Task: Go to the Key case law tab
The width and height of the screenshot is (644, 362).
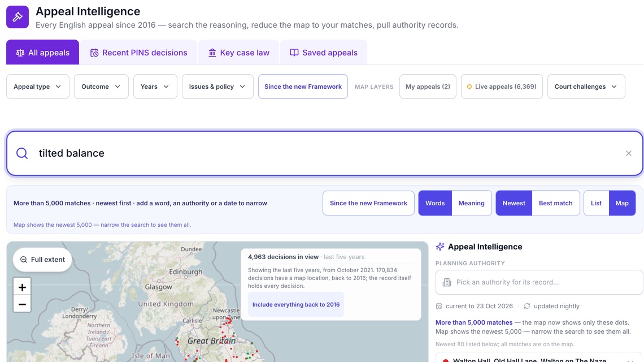Action: (238, 53)
